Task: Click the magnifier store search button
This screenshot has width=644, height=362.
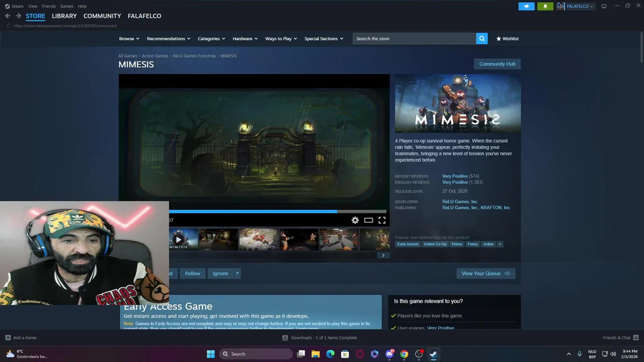Action: pos(481,39)
